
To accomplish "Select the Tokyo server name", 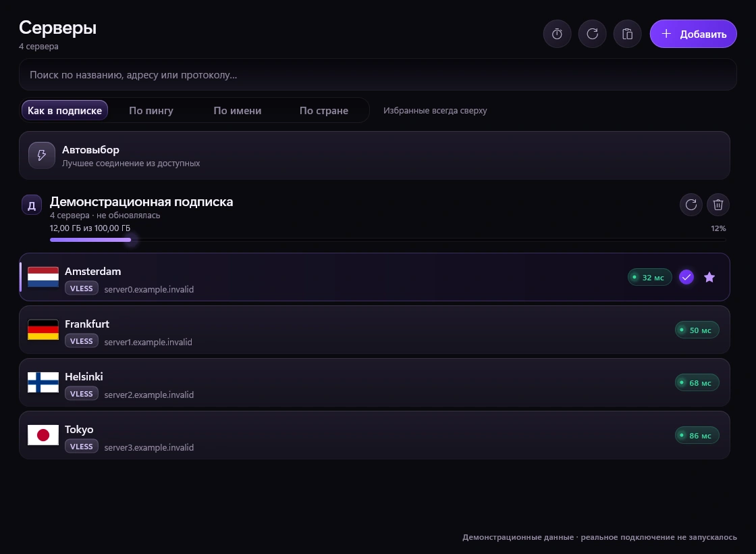I will [x=79, y=430].
